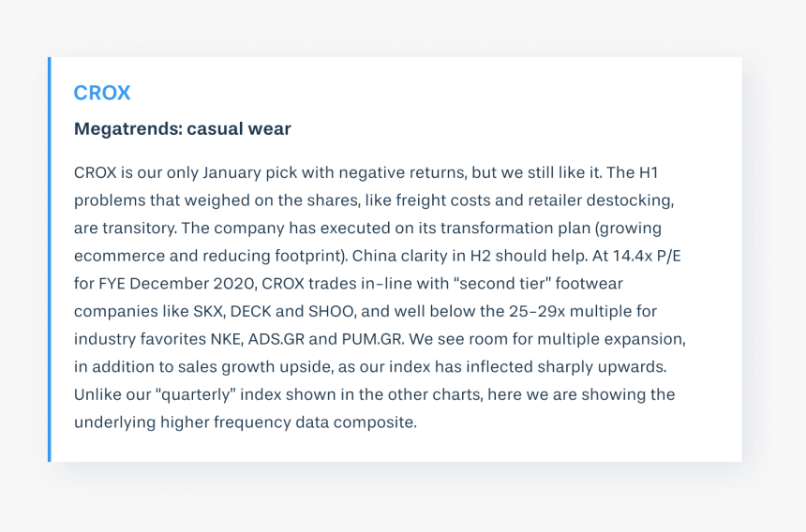Click the "Megatrends: casual wear" subheading

pyautogui.click(x=182, y=129)
